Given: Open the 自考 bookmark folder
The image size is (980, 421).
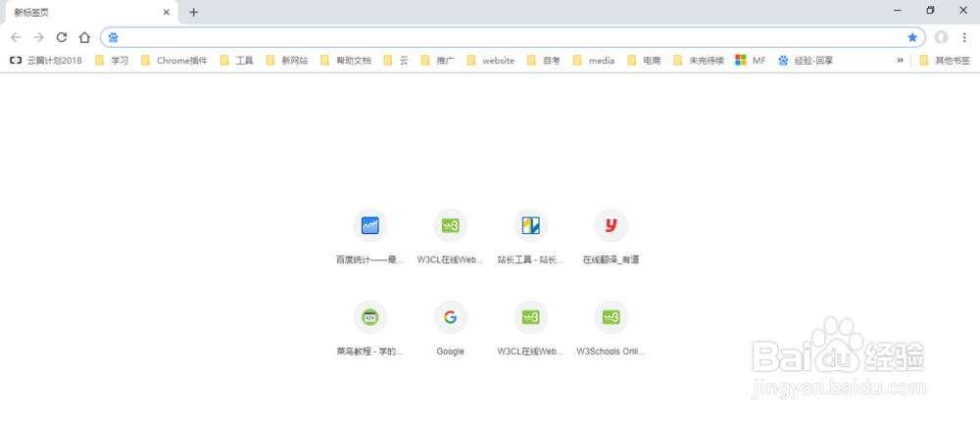Looking at the screenshot, I should pyautogui.click(x=544, y=61).
